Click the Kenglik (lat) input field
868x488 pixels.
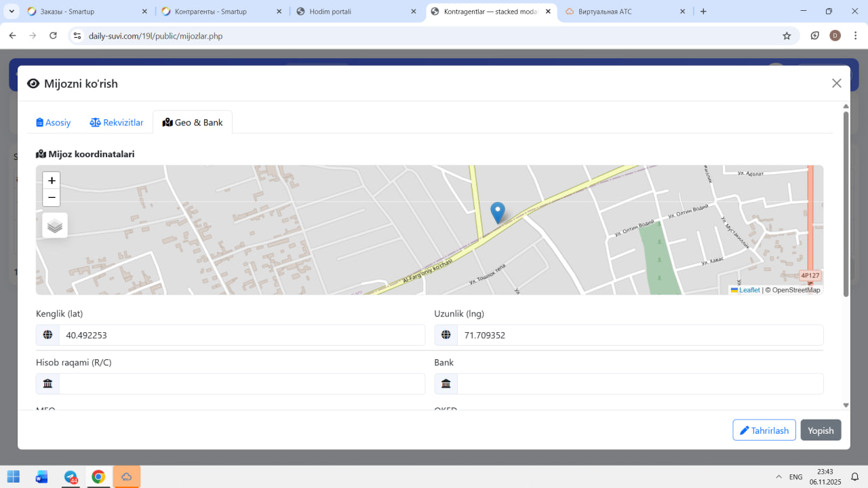[x=241, y=335]
